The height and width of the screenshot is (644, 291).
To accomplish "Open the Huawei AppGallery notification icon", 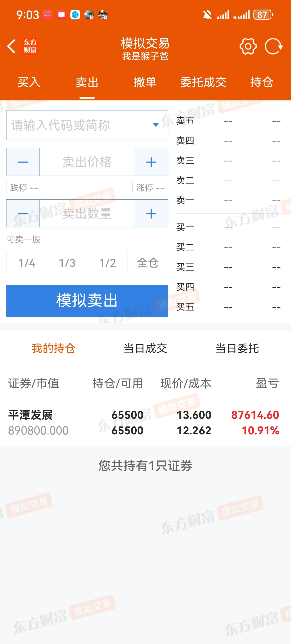I will click(x=47, y=15).
